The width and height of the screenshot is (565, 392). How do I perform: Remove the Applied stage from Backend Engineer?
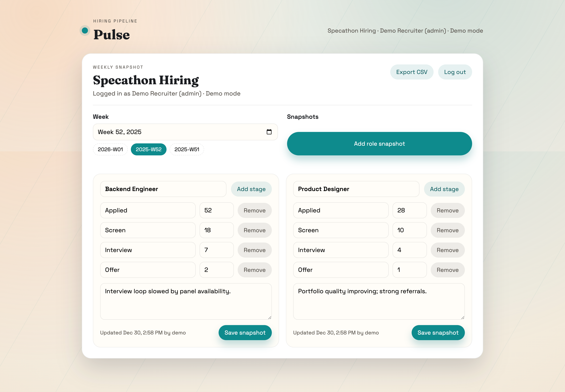point(254,210)
